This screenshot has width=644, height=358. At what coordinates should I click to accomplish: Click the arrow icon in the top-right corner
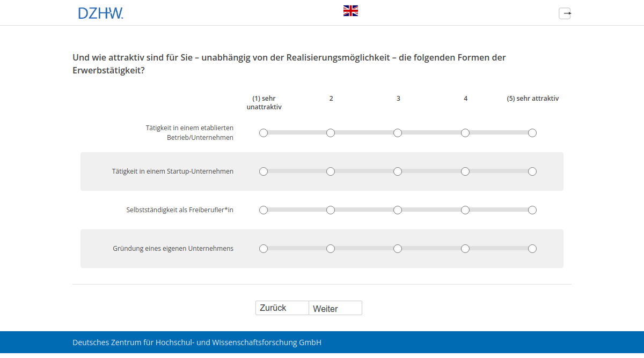565,13
